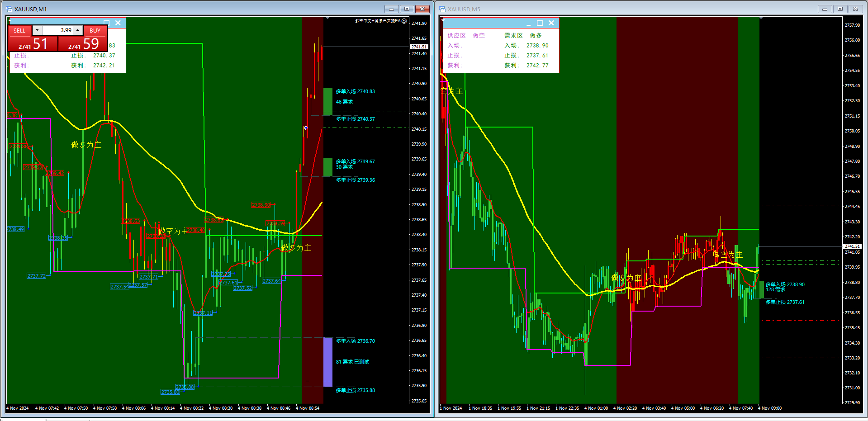Click entry value '2738. 90' in M5 panel
Viewport: 868px width, 421px height.
(x=537, y=46)
